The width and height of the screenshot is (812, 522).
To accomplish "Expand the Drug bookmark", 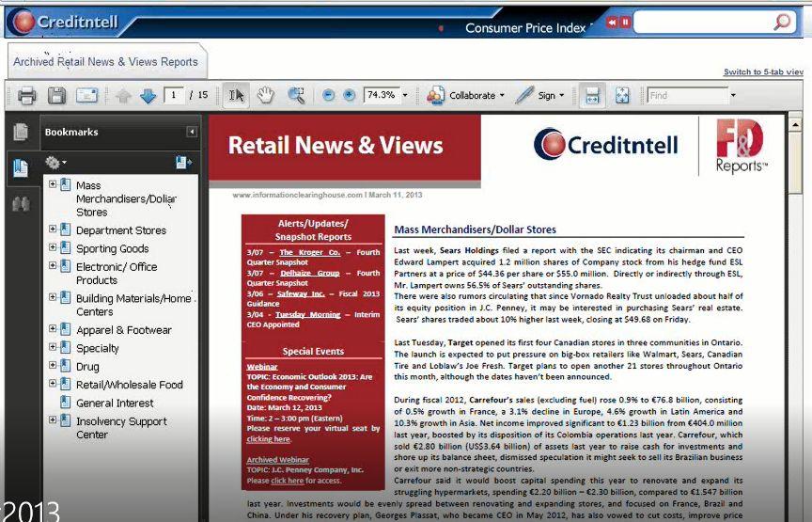I will tap(53, 365).
